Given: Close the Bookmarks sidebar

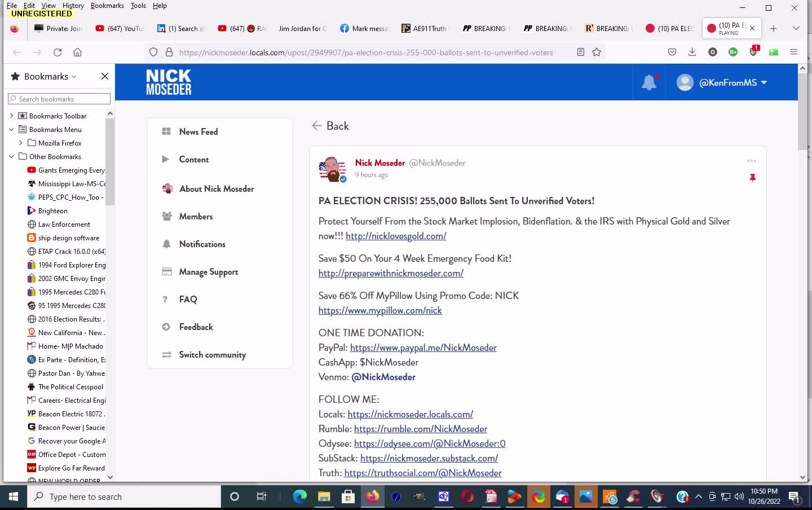Looking at the screenshot, I should (x=104, y=76).
